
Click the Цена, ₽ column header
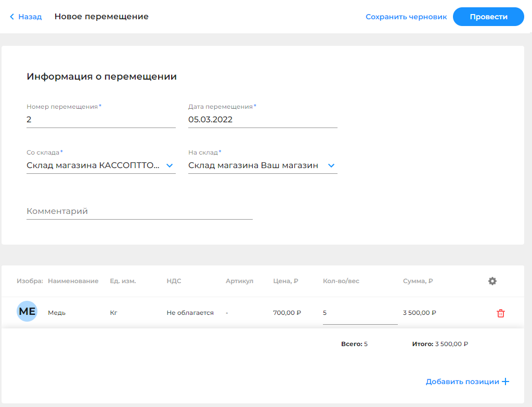pos(286,281)
